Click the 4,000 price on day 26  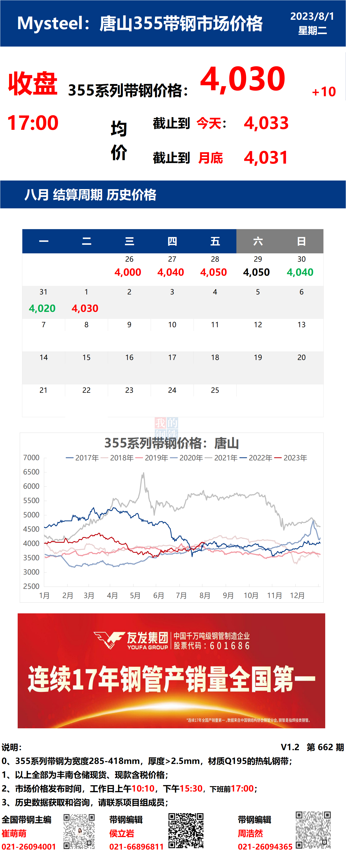(128, 272)
